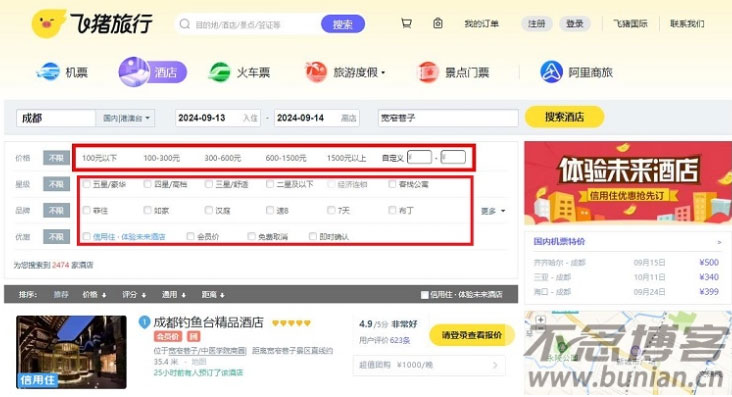Viewport: 732px width, 397px height.
Task: Click the custom minimum price field
Action: [x=419, y=157]
